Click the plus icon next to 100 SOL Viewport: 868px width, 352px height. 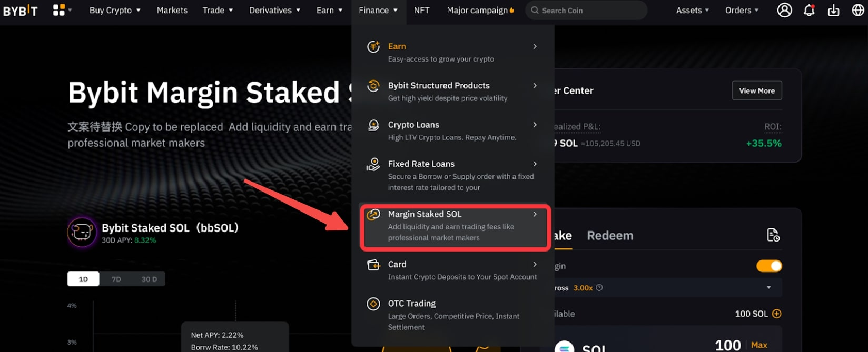776,314
